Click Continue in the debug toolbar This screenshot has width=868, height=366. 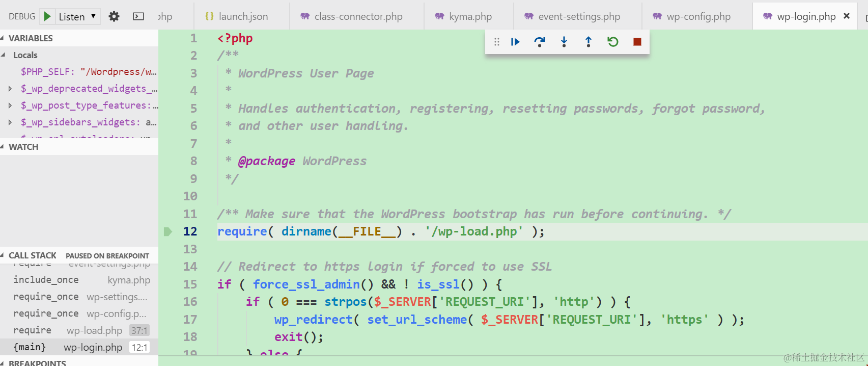(x=515, y=42)
